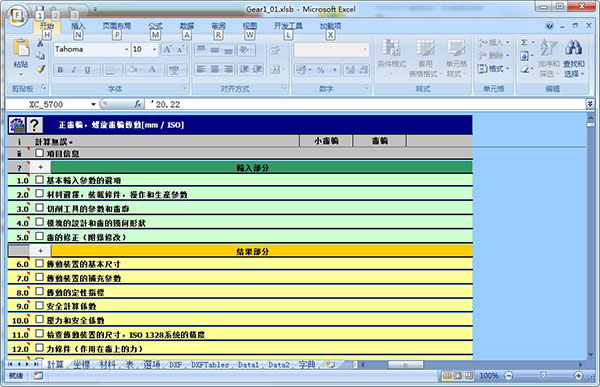600x387 pixels.
Task: Go to the first sheet tab arrow
Action: [10, 364]
